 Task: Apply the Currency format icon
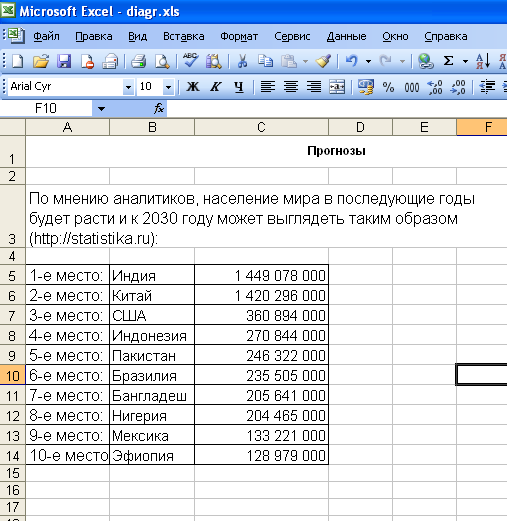[x=366, y=87]
